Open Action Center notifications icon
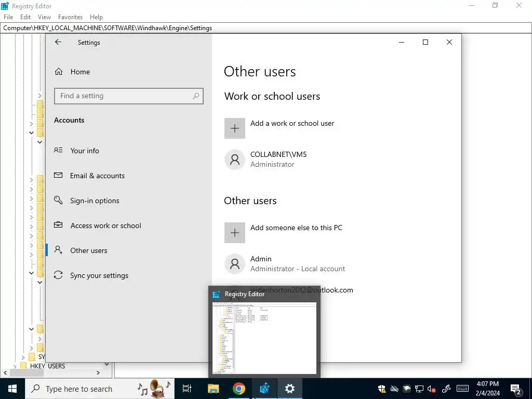Screen dimensions: 532x399 coord(516,389)
